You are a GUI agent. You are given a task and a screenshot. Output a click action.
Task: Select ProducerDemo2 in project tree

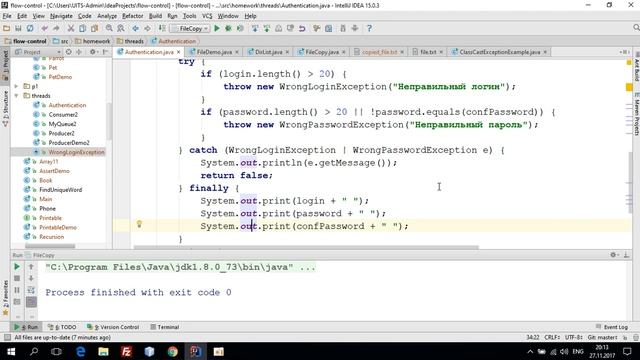(x=69, y=142)
